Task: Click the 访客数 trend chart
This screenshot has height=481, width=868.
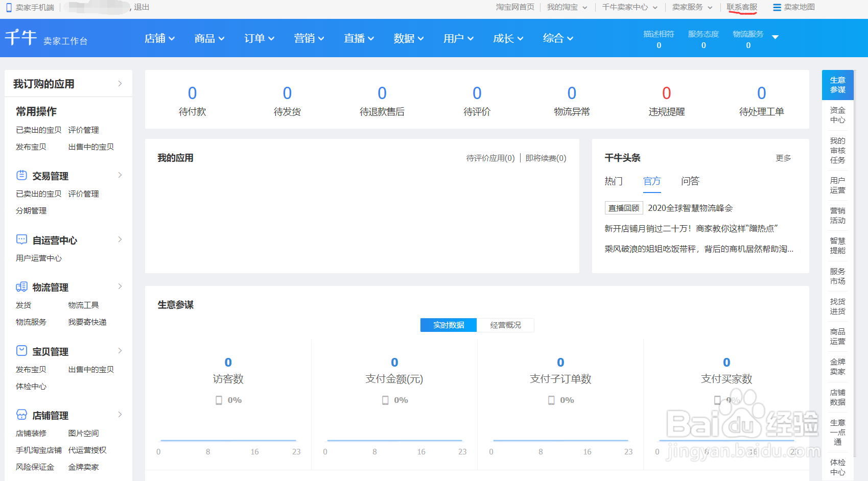Action: (228, 440)
